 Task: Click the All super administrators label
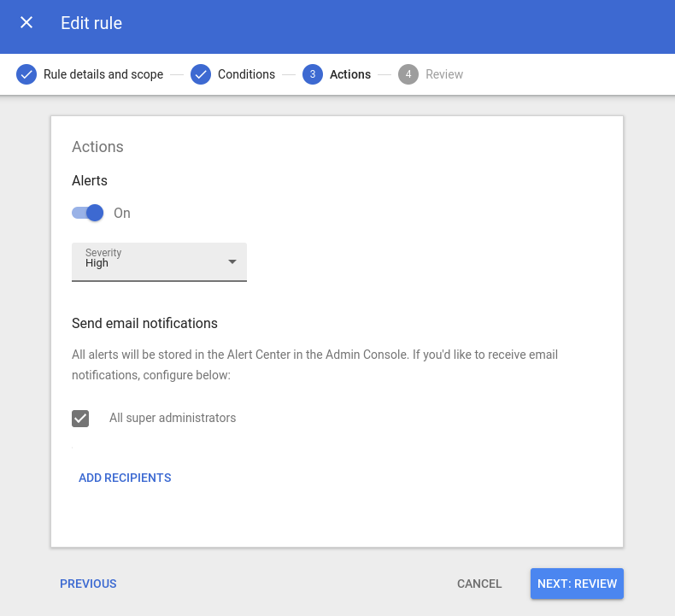tap(173, 418)
